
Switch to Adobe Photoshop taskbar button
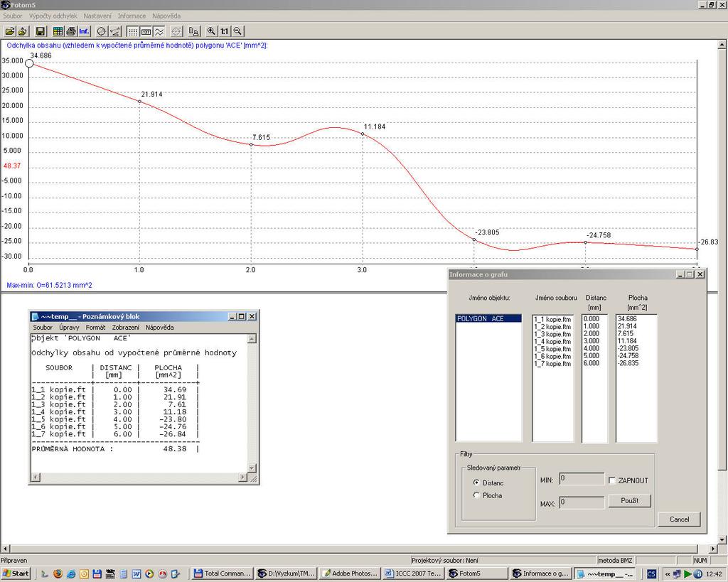350,573
